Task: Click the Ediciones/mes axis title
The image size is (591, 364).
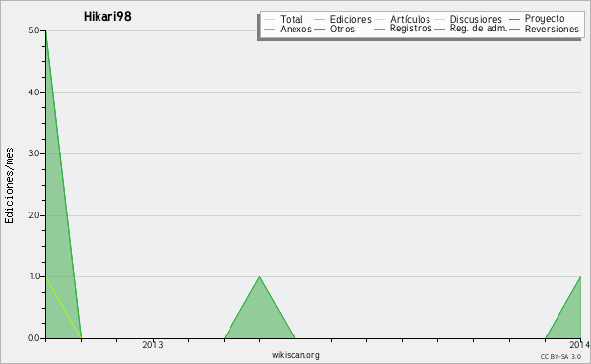Action: 9,186
